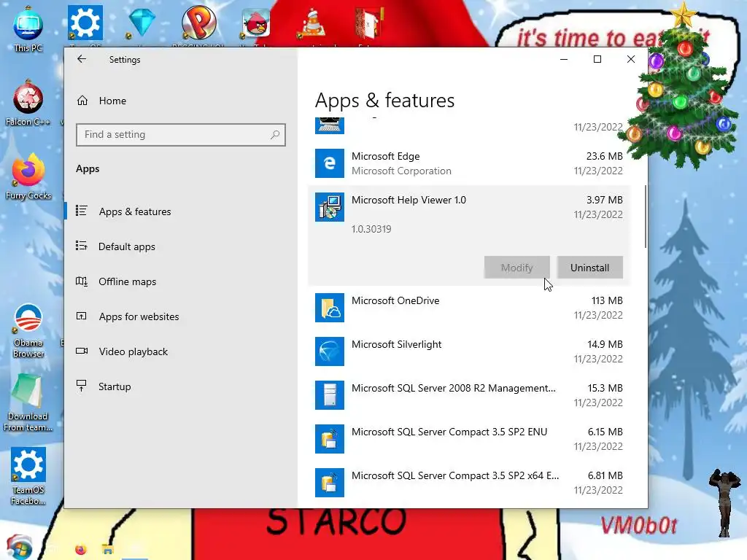Click the Offline maps sidebar icon

click(82, 281)
